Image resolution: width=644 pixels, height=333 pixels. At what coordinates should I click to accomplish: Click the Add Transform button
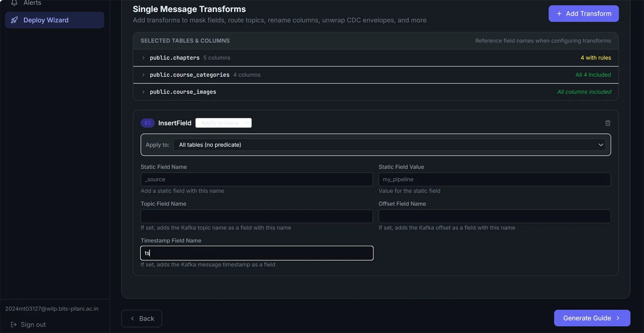pos(584,14)
